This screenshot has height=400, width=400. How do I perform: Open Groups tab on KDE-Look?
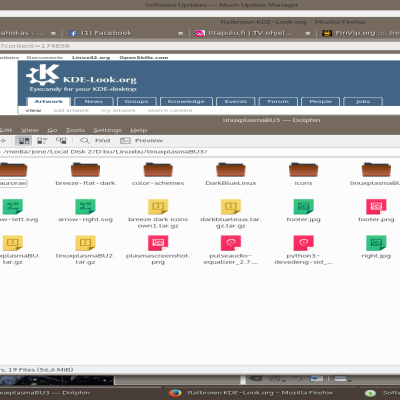(x=136, y=101)
